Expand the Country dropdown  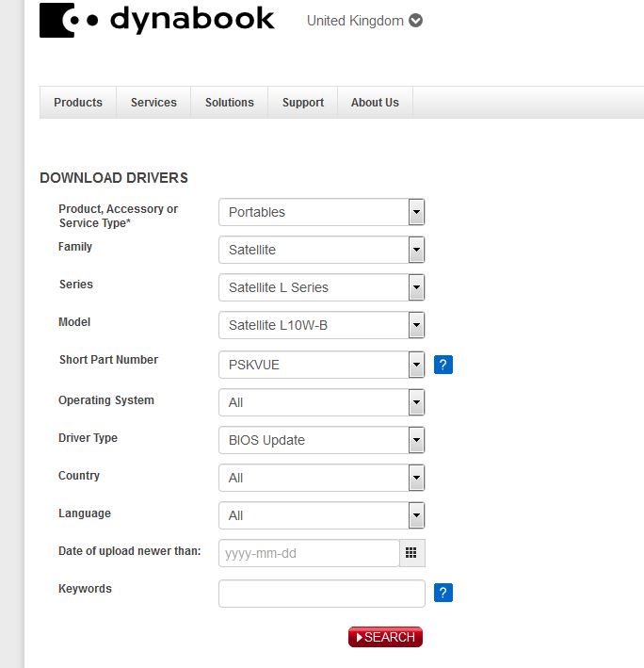tap(322, 478)
